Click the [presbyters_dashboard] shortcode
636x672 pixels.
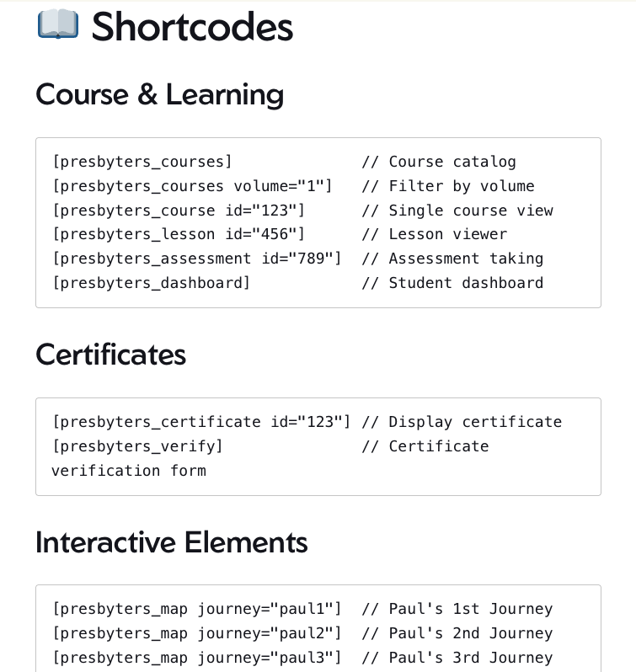pyautogui.click(x=151, y=283)
